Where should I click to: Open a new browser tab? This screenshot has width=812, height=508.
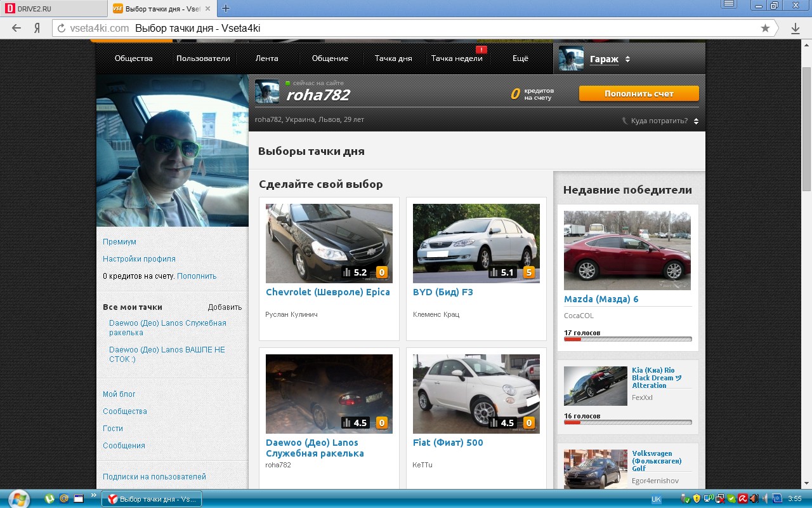tap(225, 8)
